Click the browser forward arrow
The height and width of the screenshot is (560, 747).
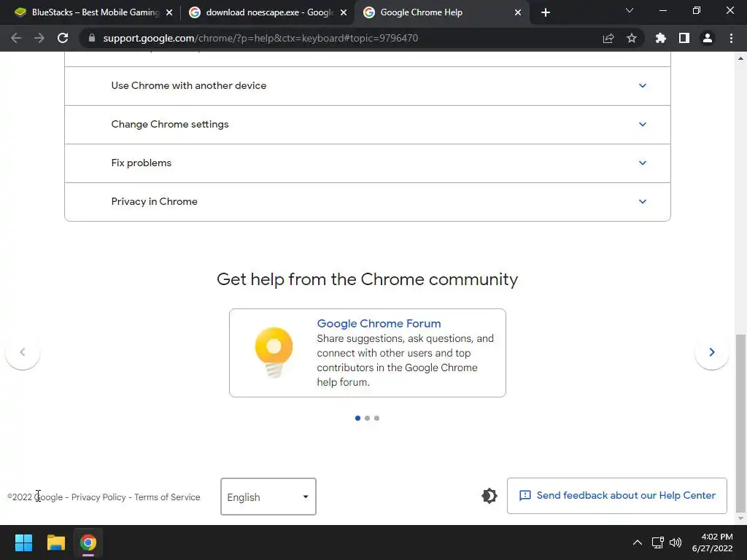tap(39, 38)
